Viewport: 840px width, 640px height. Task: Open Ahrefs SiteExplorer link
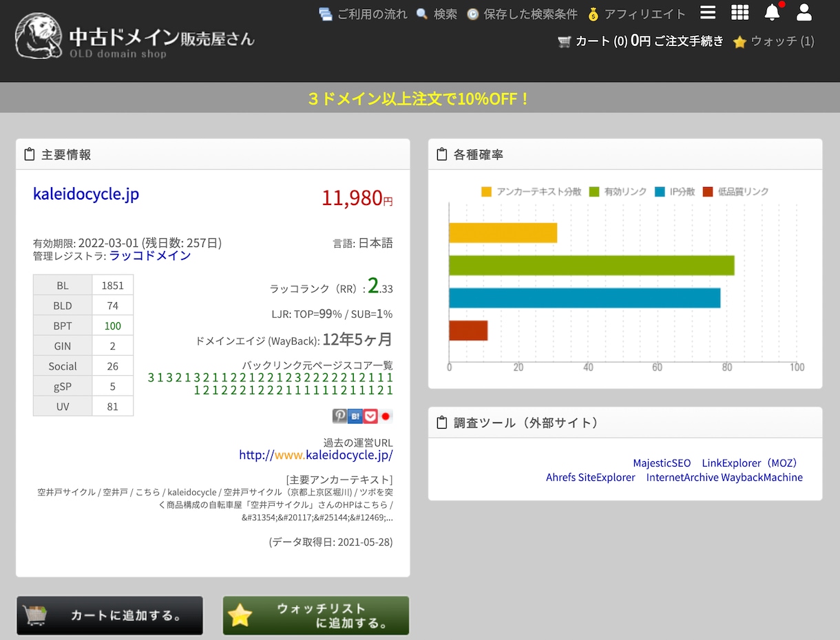click(x=591, y=477)
